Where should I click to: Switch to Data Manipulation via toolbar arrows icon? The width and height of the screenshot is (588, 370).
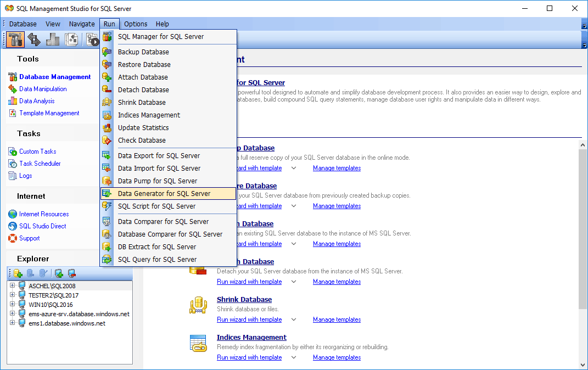[x=34, y=40]
